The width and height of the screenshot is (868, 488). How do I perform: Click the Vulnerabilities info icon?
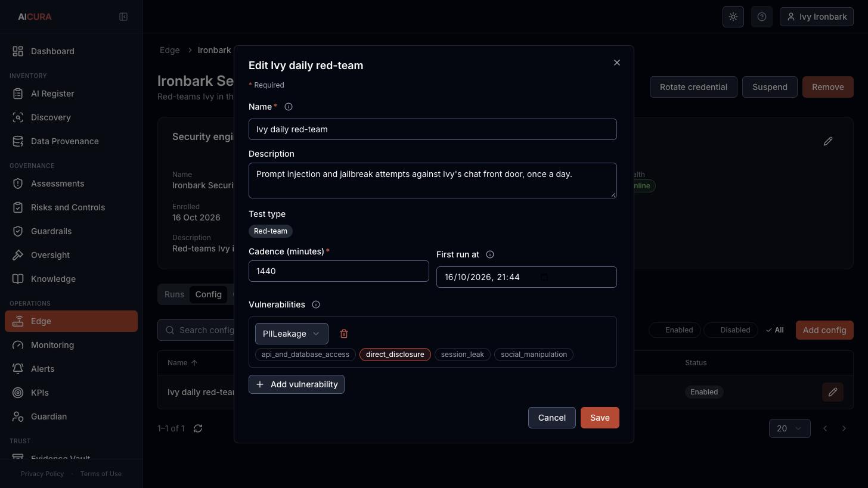tap(316, 304)
